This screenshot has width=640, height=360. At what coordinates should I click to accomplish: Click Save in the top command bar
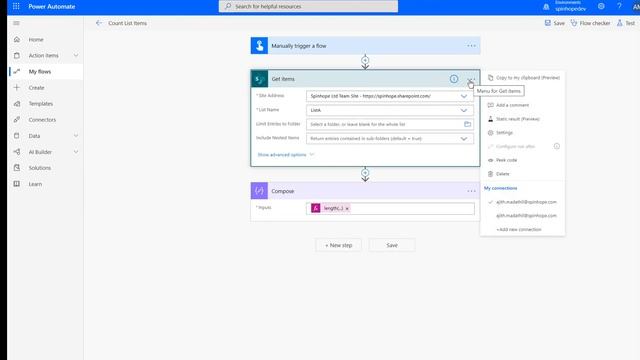[x=555, y=23]
